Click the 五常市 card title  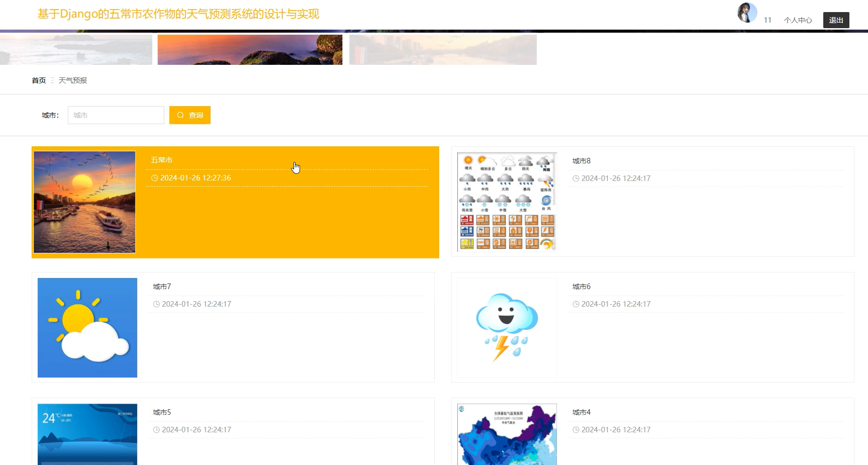coord(162,160)
